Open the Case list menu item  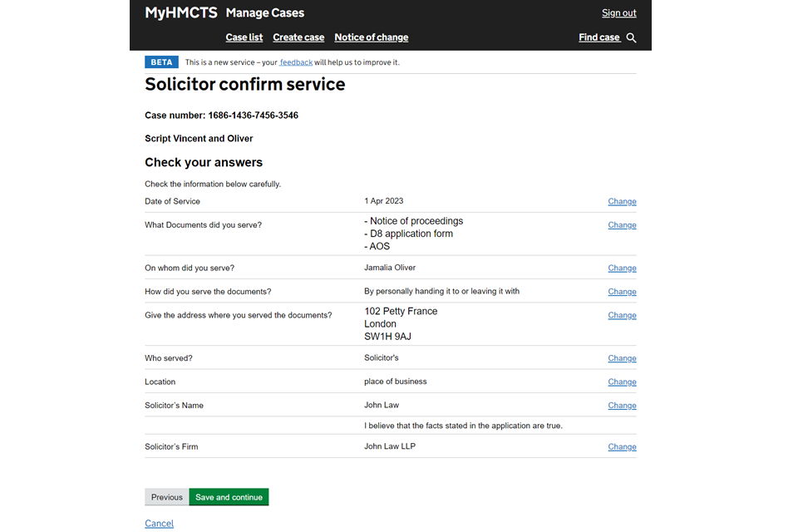pyautogui.click(x=244, y=37)
